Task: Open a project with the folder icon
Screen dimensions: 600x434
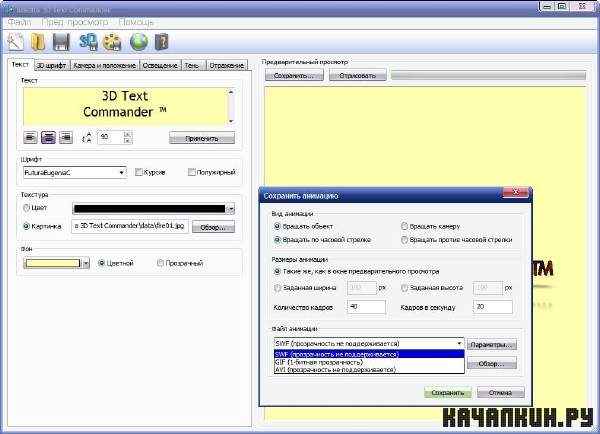Action: (38, 42)
